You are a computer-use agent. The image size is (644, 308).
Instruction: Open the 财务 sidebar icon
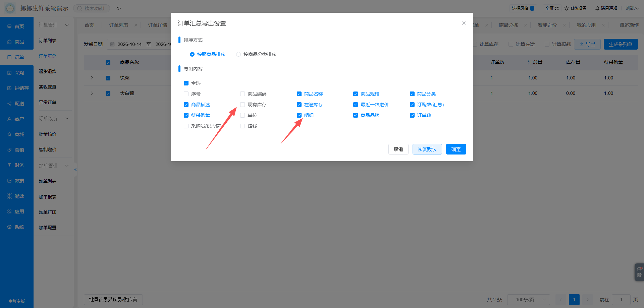9,165
